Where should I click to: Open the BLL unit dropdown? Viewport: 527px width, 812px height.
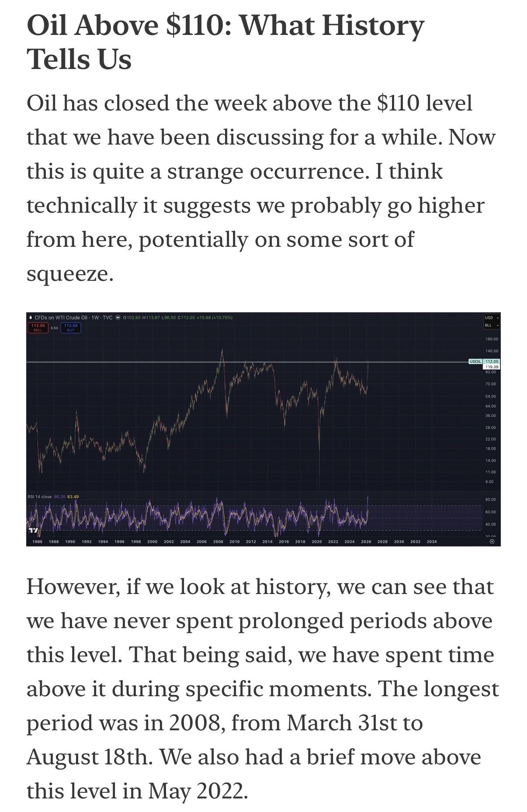point(491,325)
